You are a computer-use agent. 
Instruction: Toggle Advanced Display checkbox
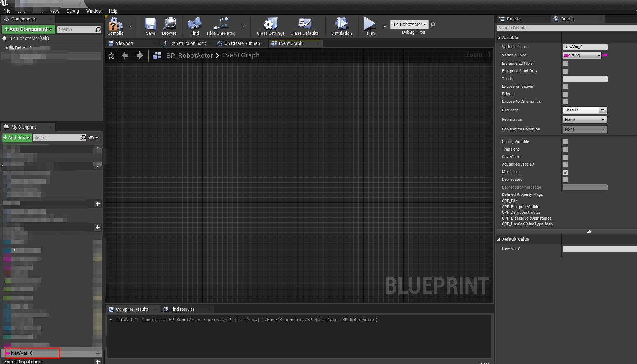click(x=566, y=165)
